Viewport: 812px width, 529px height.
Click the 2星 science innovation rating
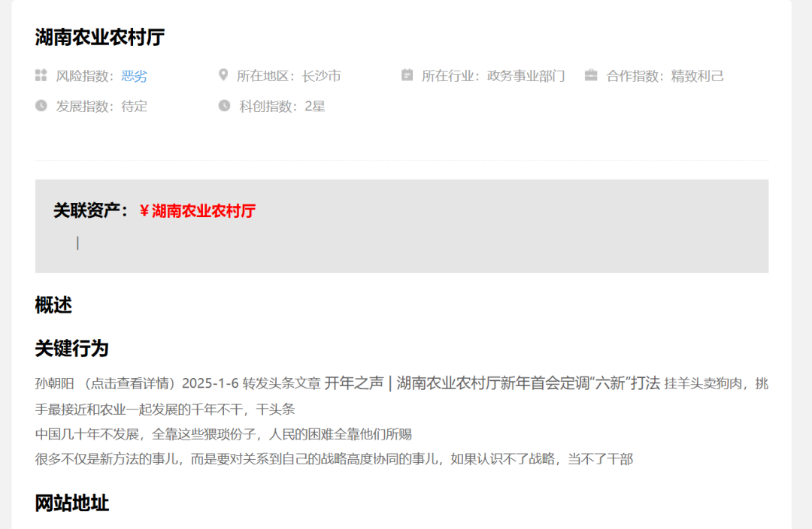coord(315,106)
